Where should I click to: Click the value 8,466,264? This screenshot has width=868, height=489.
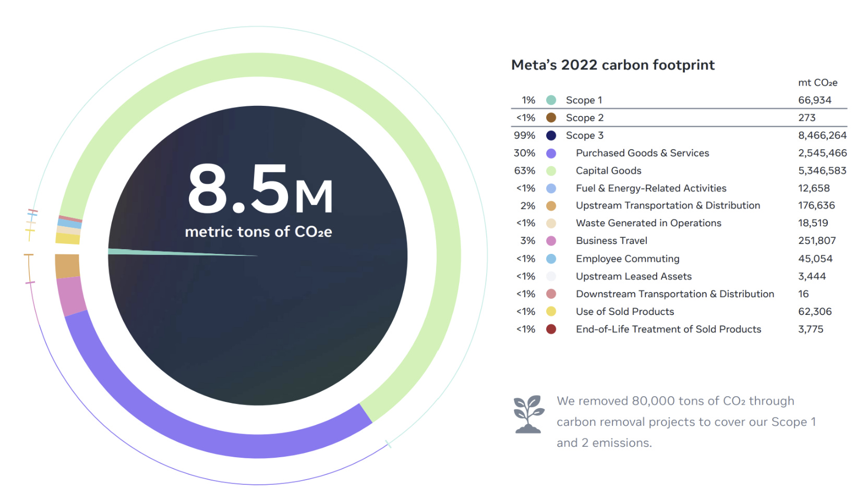point(823,136)
